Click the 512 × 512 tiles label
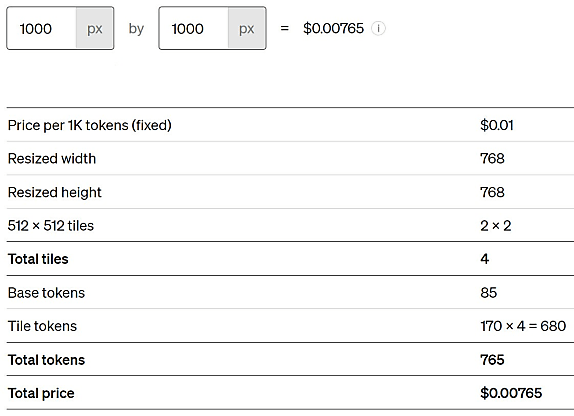 click(x=51, y=226)
